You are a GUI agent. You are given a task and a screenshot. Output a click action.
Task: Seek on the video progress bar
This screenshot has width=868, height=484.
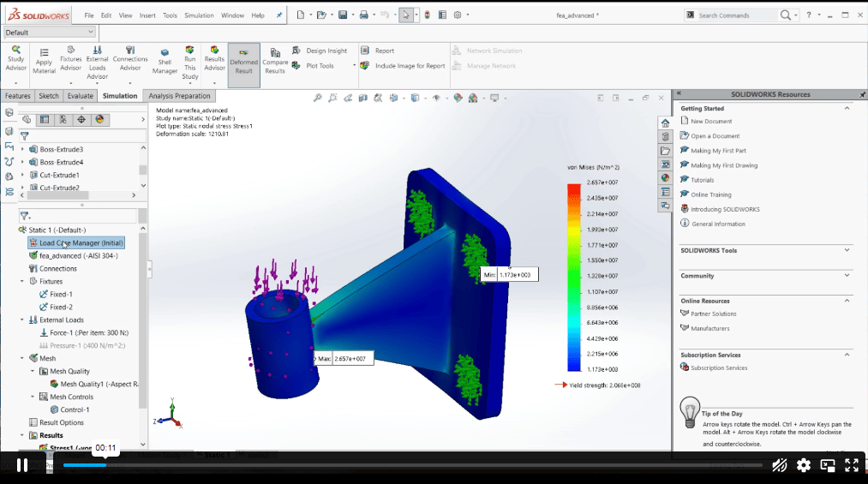point(412,465)
